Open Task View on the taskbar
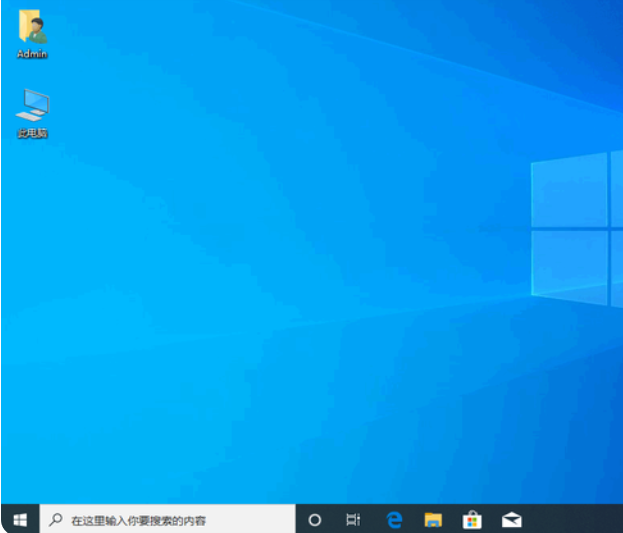This screenshot has height=533, width=623. tap(353, 519)
